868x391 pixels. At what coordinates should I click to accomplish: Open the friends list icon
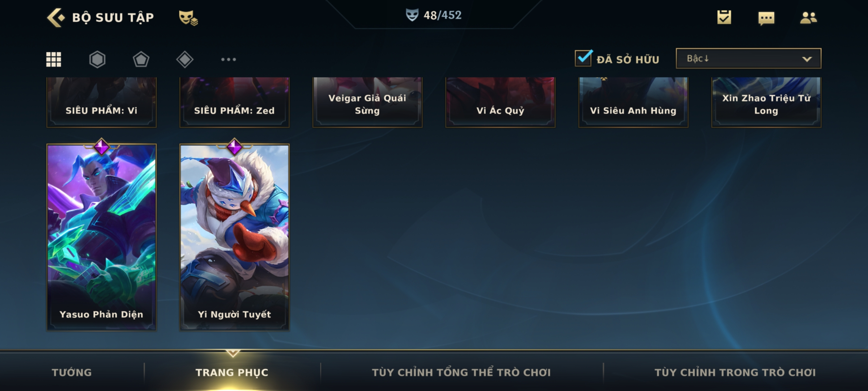(x=808, y=17)
